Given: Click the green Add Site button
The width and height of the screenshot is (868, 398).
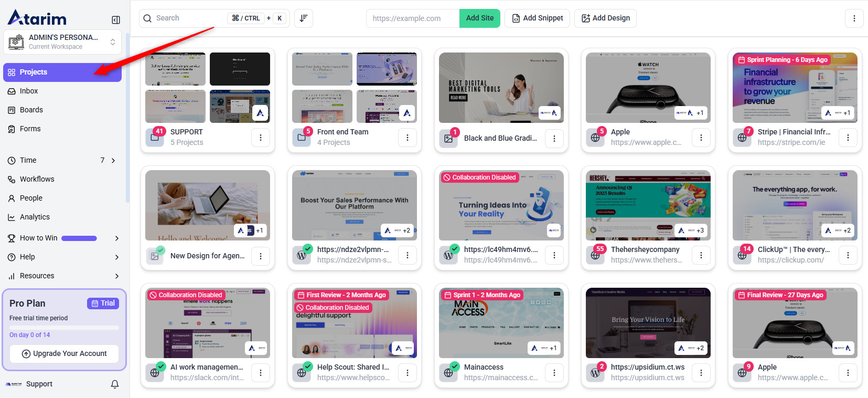Looking at the screenshot, I should 479,18.
